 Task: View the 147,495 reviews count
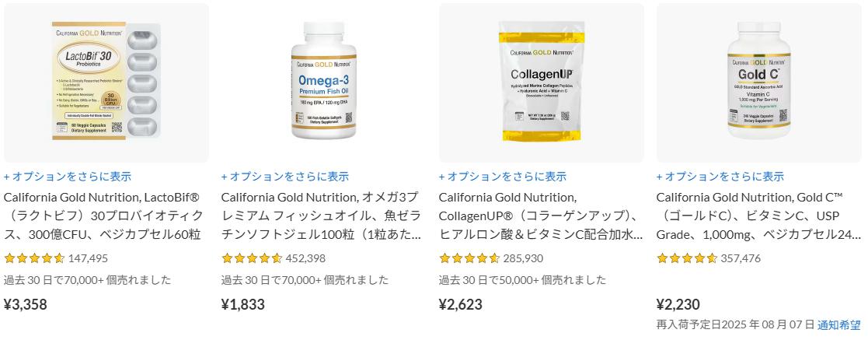pos(89,258)
